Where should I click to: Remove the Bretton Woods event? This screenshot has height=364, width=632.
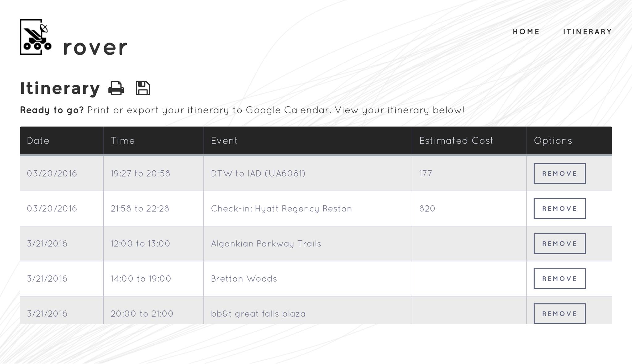click(x=559, y=279)
